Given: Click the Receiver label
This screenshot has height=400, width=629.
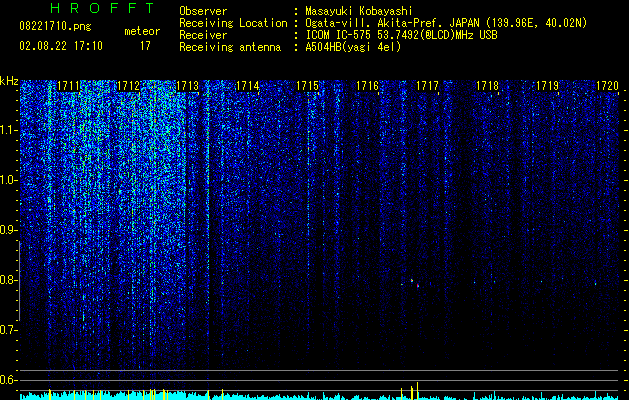Looking at the screenshot, I should click(x=203, y=35).
